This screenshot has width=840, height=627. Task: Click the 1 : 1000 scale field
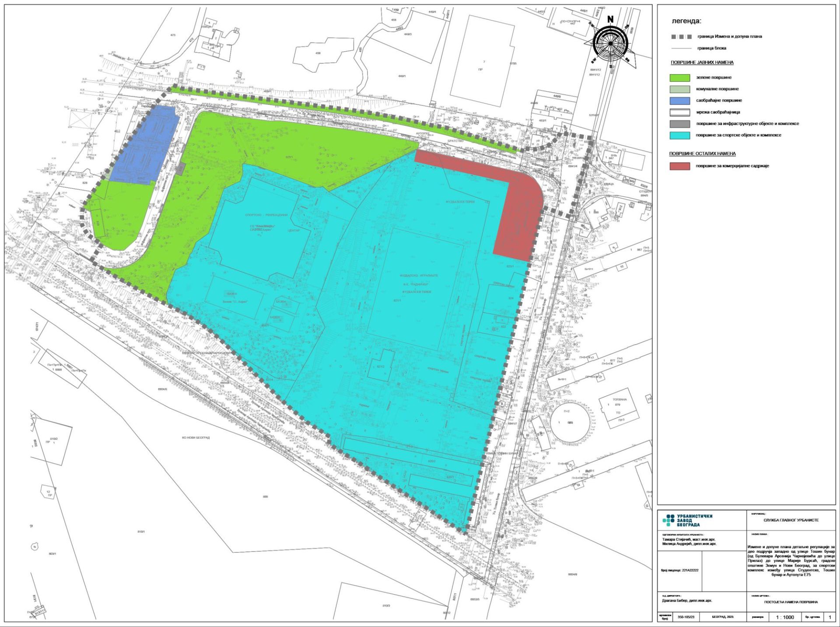point(785,617)
